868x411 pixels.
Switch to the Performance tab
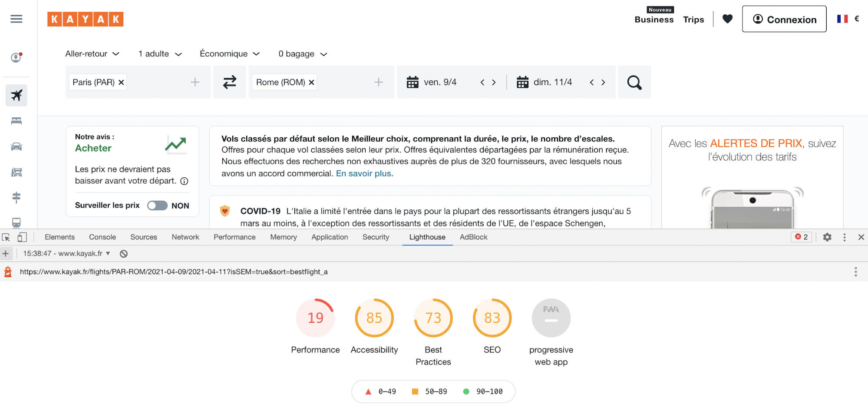[x=234, y=237]
